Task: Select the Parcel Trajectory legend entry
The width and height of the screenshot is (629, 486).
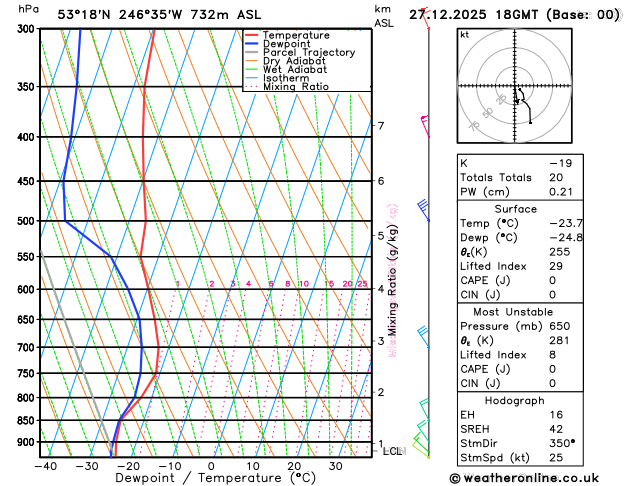Action: point(300,53)
